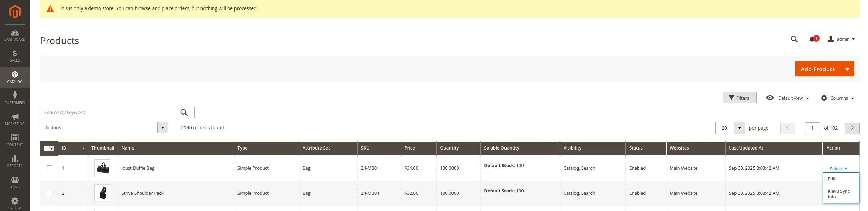Viewport: 868px width, 211px height.
Task: Open the Joust Duffle Bag thumbnail
Action: 103,168
